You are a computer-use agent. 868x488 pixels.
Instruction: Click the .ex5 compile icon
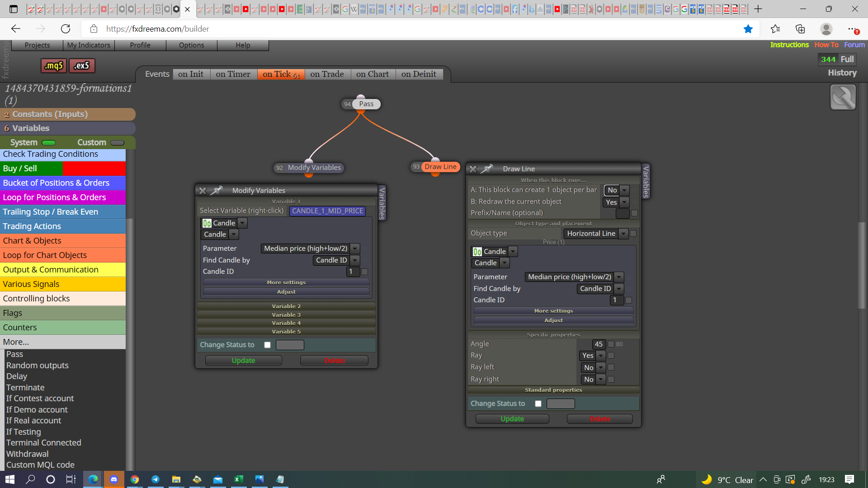coord(82,66)
